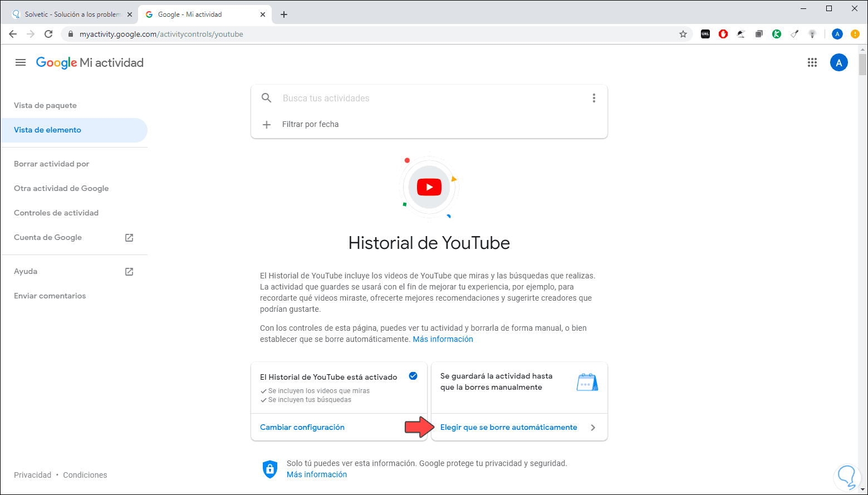
Task: Click Elegir que se borre automáticamente
Action: coord(509,427)
